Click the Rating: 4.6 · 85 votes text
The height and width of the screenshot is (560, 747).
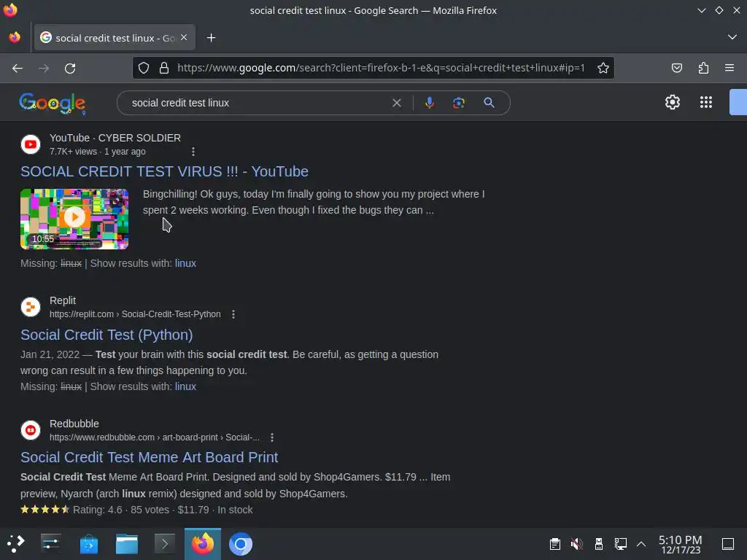[121, 510]
